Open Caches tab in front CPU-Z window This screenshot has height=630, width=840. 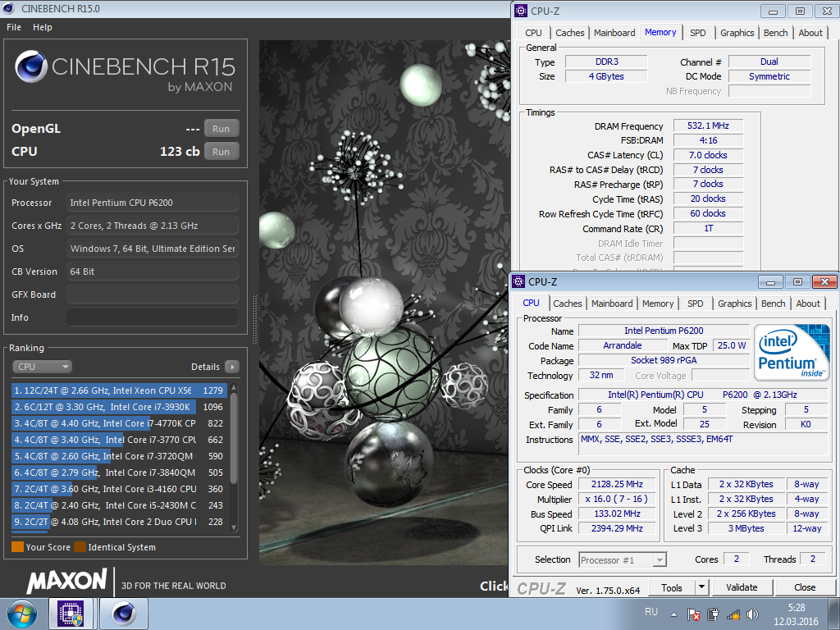568,304
